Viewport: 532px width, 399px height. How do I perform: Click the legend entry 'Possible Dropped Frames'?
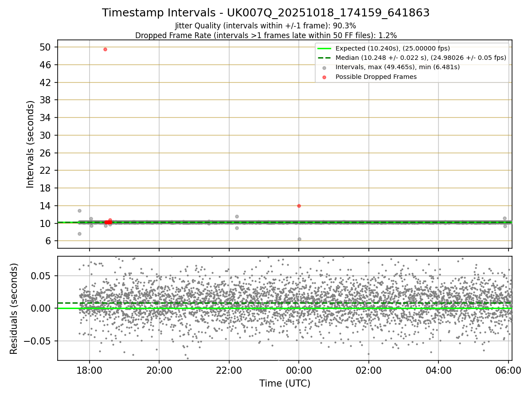[x=376, y=77]
